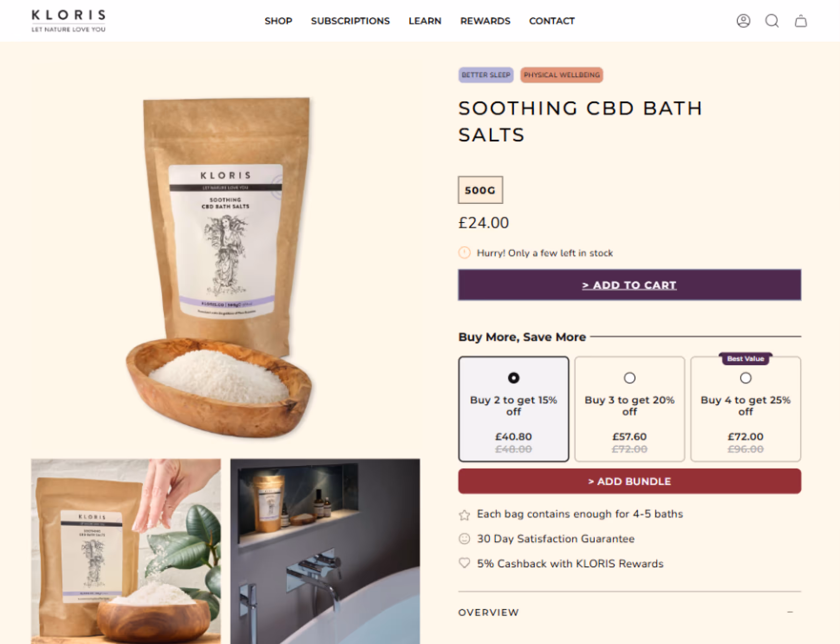
Task: Filter by the Better Sleep tag
Action: 486,75
